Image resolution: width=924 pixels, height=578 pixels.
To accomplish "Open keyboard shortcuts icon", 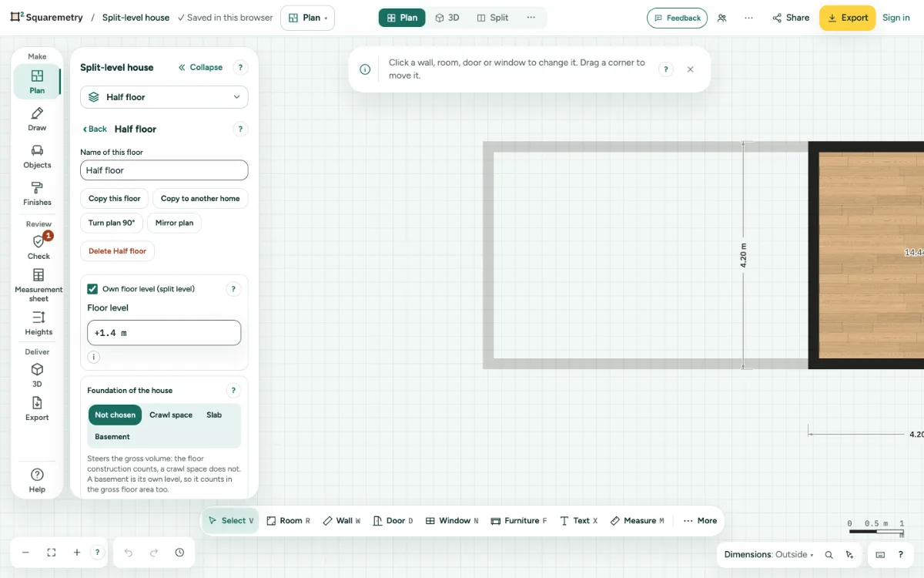I will pos(880,555).
